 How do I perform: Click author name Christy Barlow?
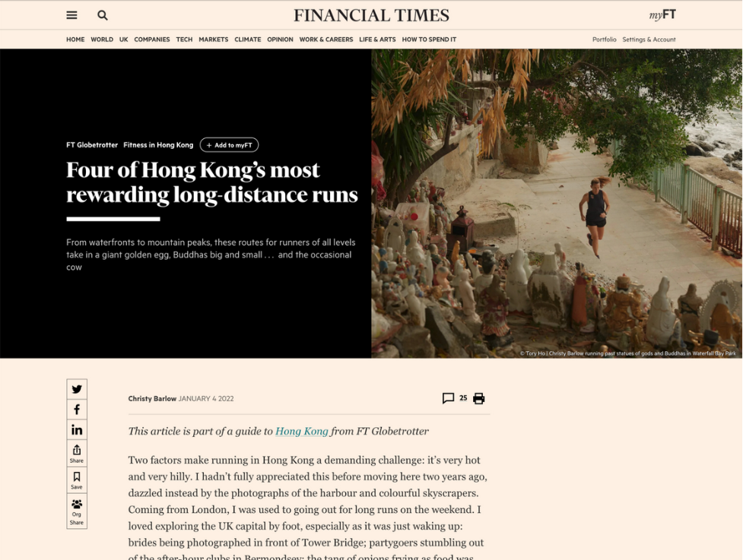(x=152, y=399)
